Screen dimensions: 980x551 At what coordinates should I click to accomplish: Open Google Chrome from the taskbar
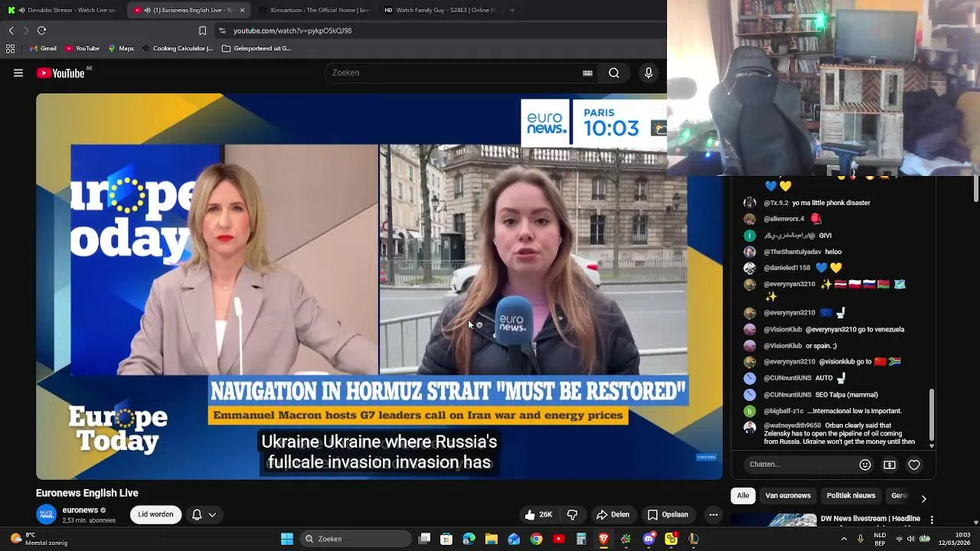pos(536,539)
